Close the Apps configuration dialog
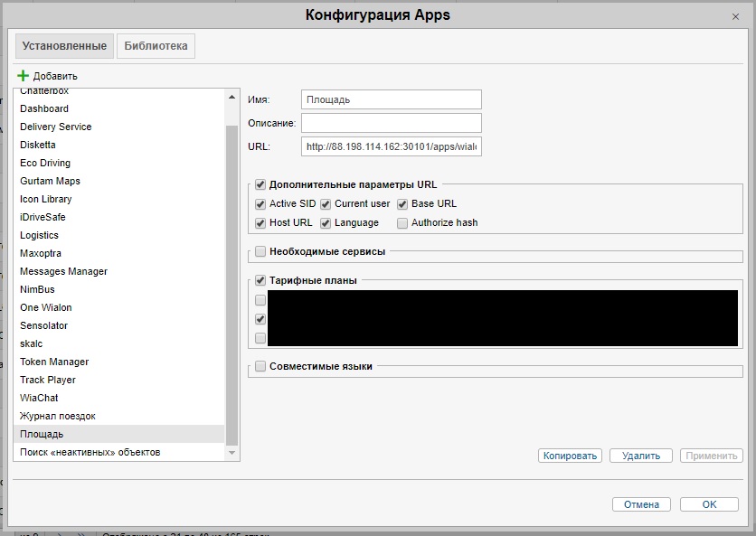The height and width of the screenshot is (536, 756). (x=734, y=16)
